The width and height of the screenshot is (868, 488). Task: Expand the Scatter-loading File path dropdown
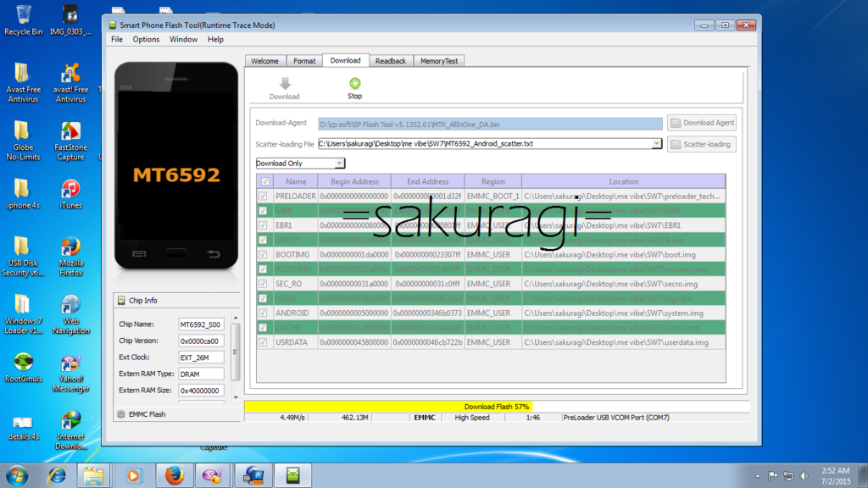click(656, 144)
